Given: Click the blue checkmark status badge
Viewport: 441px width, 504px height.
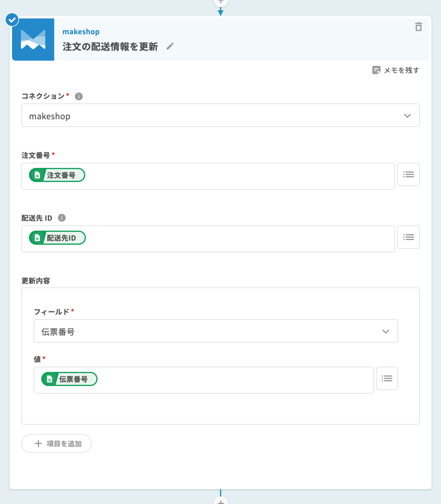Looking at the screenshot, I should pyautogui.click(x=12, y=20).
